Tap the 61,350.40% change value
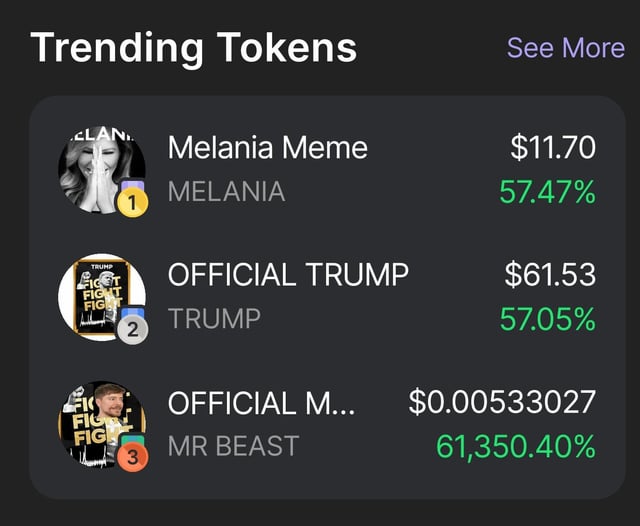This screenshot has height=526, width=640. tap(516, 446)
